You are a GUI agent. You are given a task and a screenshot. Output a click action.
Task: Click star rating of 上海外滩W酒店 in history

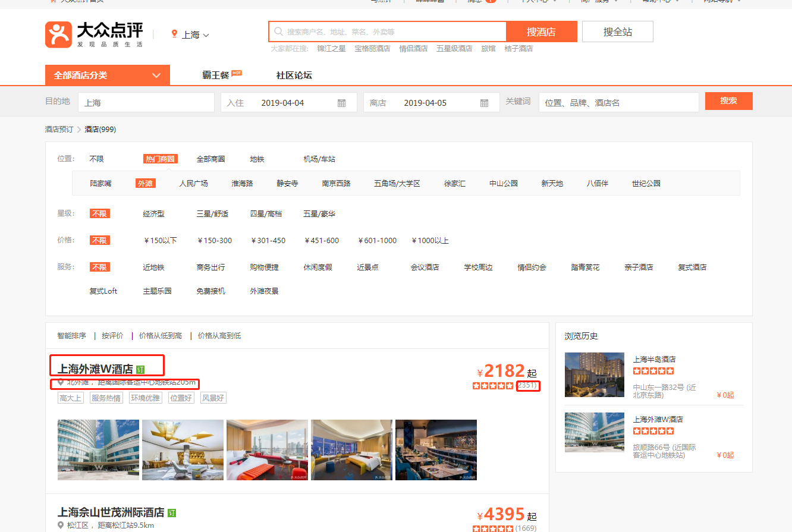[x=653, y=431]
